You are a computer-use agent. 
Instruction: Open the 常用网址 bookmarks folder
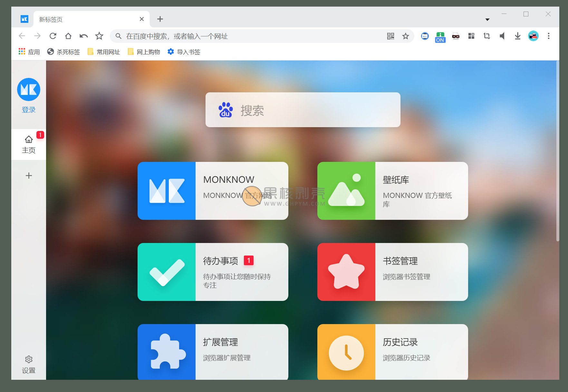pos(104,52)
